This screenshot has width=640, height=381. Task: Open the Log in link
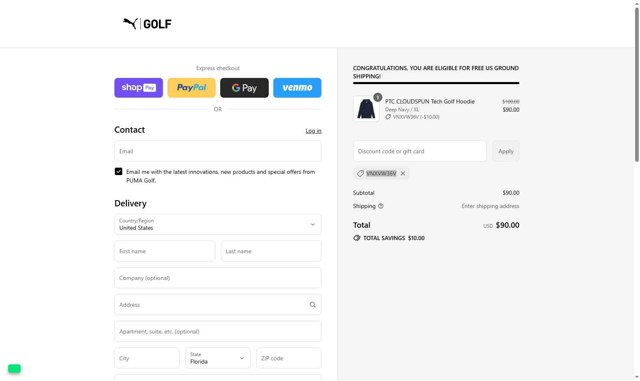point(313,131)
